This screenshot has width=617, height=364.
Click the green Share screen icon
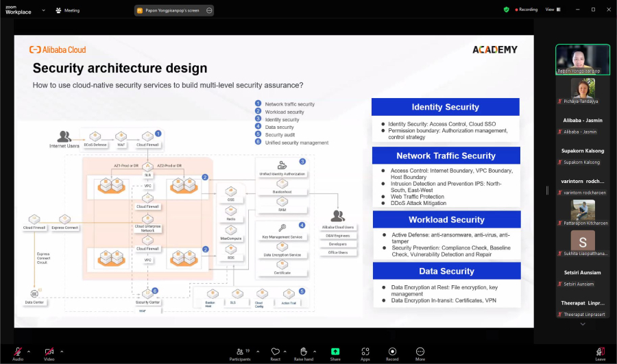coord(335,352)
